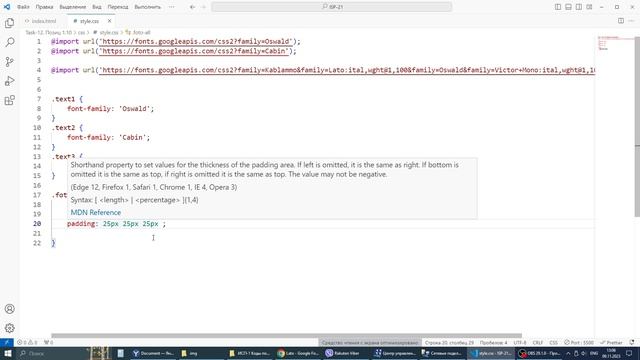The height and width of the screenshot is (360, 640).
Task: Toggle the secondary side bar layout icon
Action: [x=579, y=7]
